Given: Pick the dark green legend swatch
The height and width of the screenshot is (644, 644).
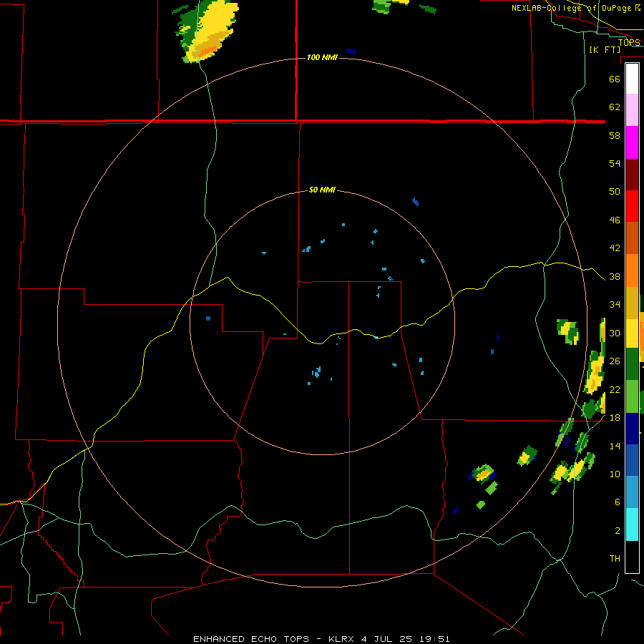Looking at the screenshot, I should [632, 364].
